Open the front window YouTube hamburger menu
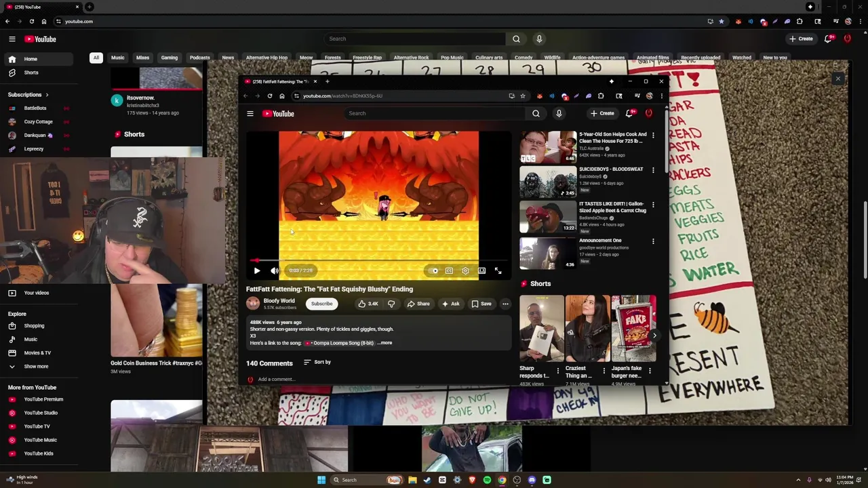This screenshot has height=488, width=868. [x=250, y=114]
